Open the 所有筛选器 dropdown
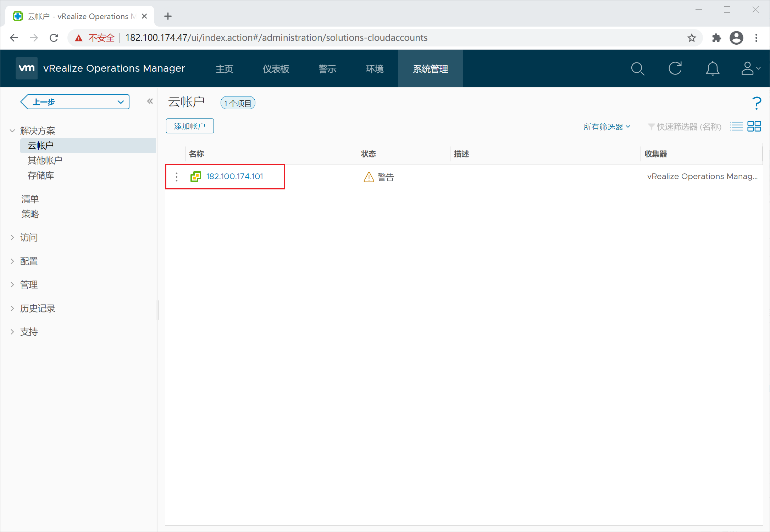Image resolution: width=770 pixels, height=532 pixels. point(606,127)
